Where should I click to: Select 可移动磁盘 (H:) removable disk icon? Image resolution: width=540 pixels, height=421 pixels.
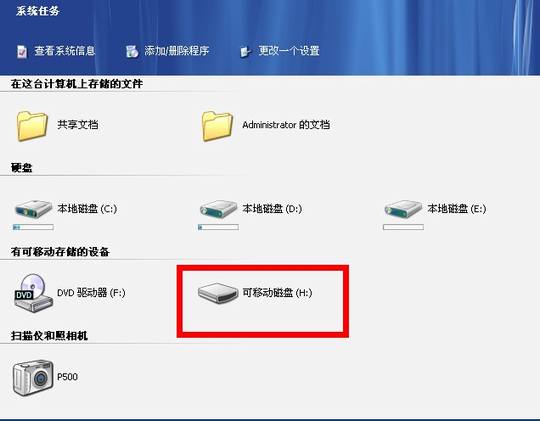pyautogui.click(x=218, y=294)
